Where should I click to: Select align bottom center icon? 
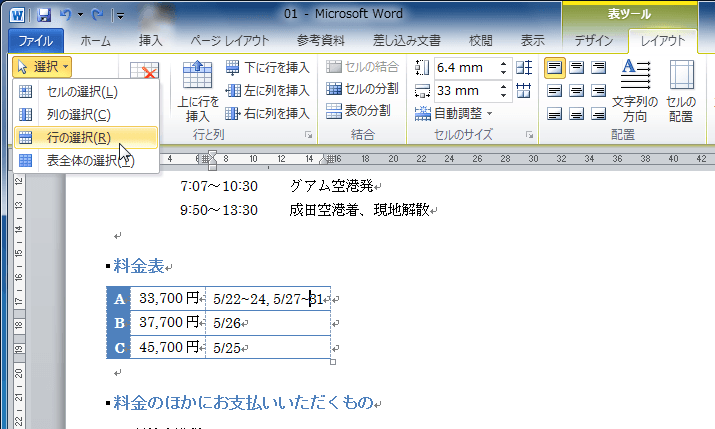pos(577,114)
